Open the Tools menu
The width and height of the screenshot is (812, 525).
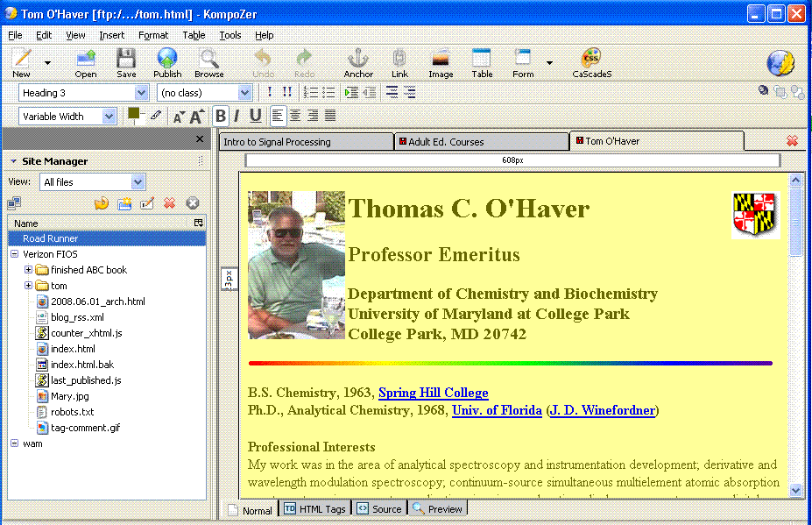pyautogui.click(x=229, y=35)
